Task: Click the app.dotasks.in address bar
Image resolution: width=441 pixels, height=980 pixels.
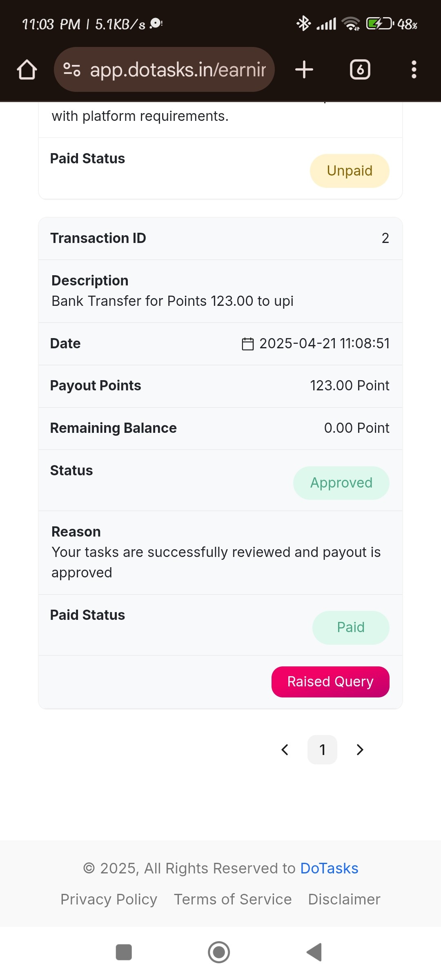Action: tap(164, 69)
